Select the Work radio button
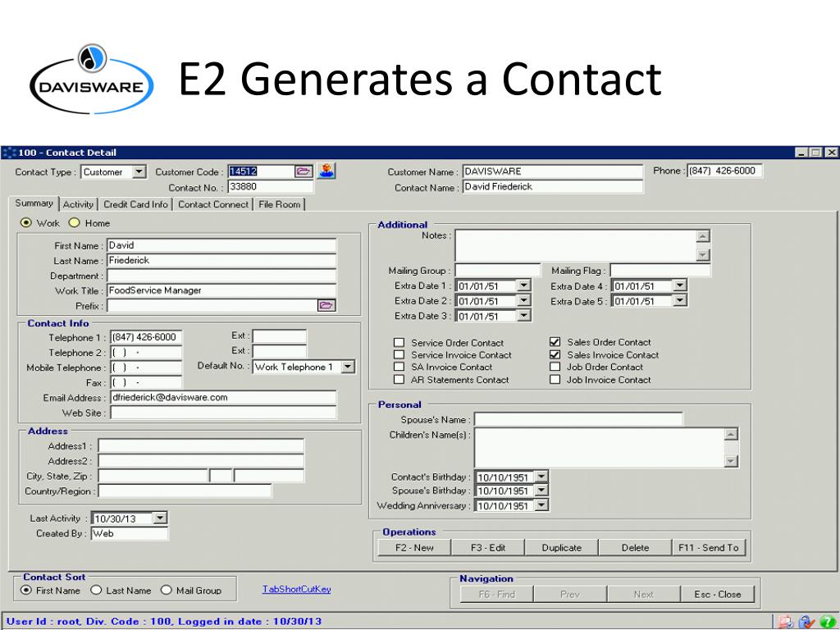 click(25, 223)
